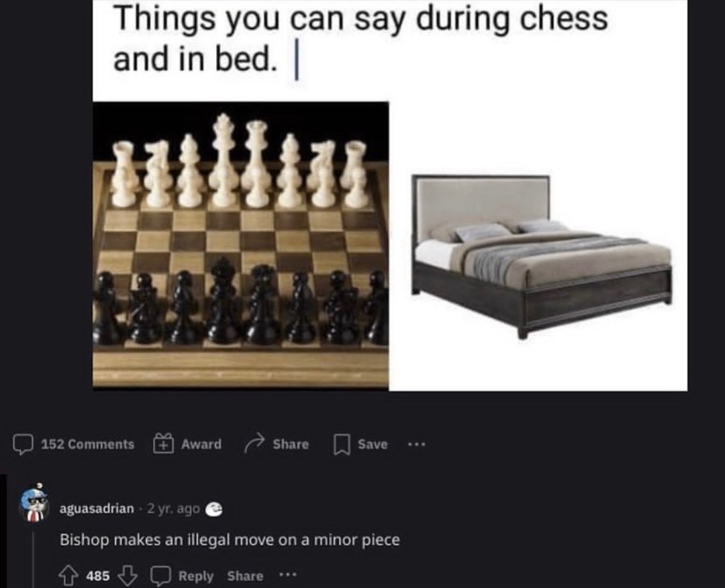Image resolution: width=725 pixels, height=588 pixels.
Task: Open the aguasadrian username link
Action: pos(97,509)
